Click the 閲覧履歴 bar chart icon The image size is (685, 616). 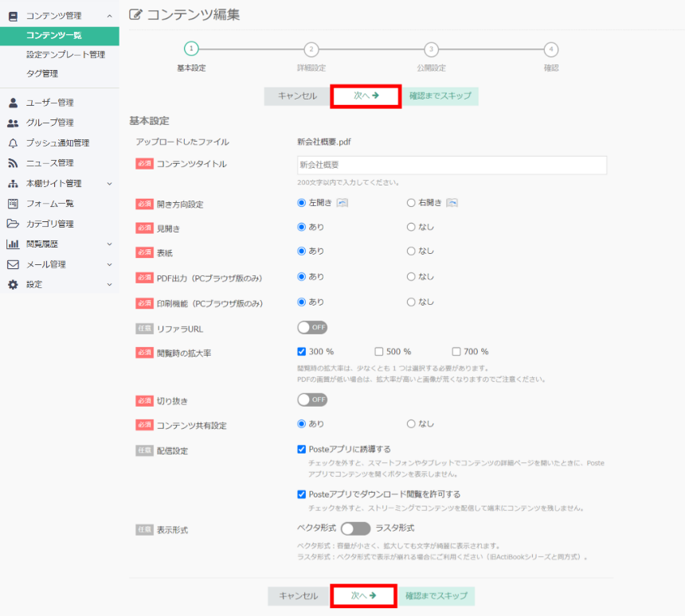(x=13, y=244)
